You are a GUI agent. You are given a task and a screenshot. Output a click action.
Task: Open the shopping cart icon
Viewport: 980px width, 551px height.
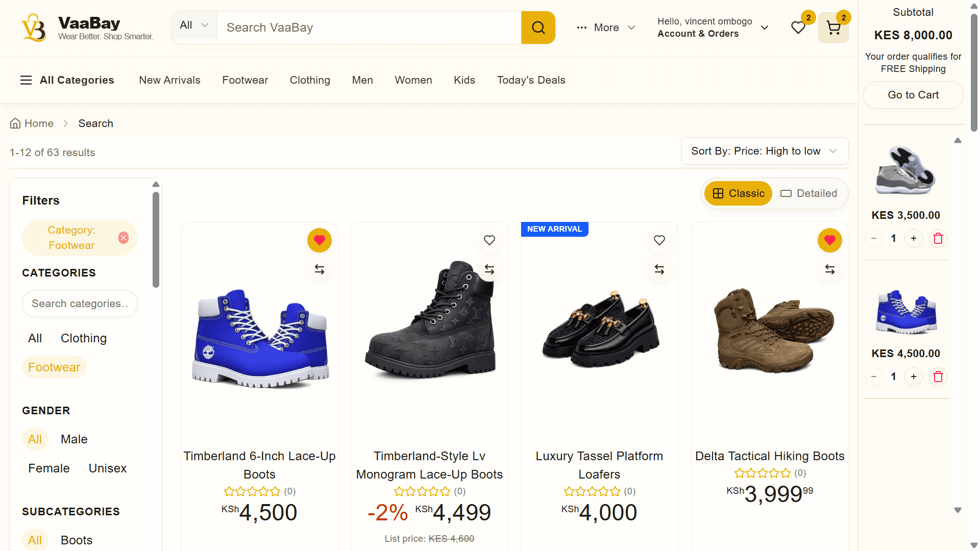(x=833, y=28)
